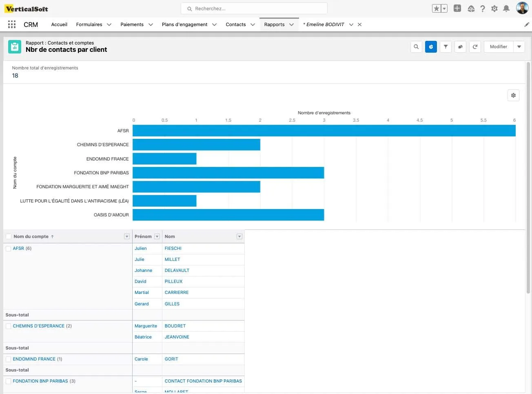The height and width of the screenshot is (394, 532).
Task: Open guidance center cloud icon
Action: 471,9
